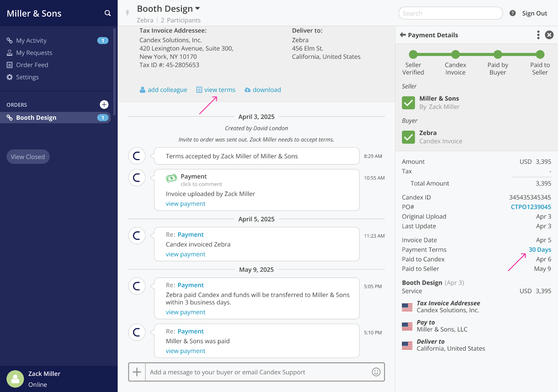This screenshot has height=392, width=558.
Task: Click the Paid by Buyer progress step
Action: [498, 55]
